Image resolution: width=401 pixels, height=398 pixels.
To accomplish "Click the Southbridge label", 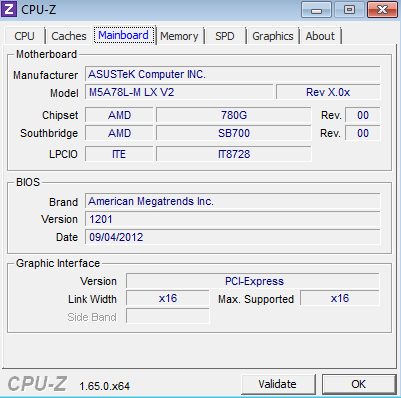I will pos(49,133).
